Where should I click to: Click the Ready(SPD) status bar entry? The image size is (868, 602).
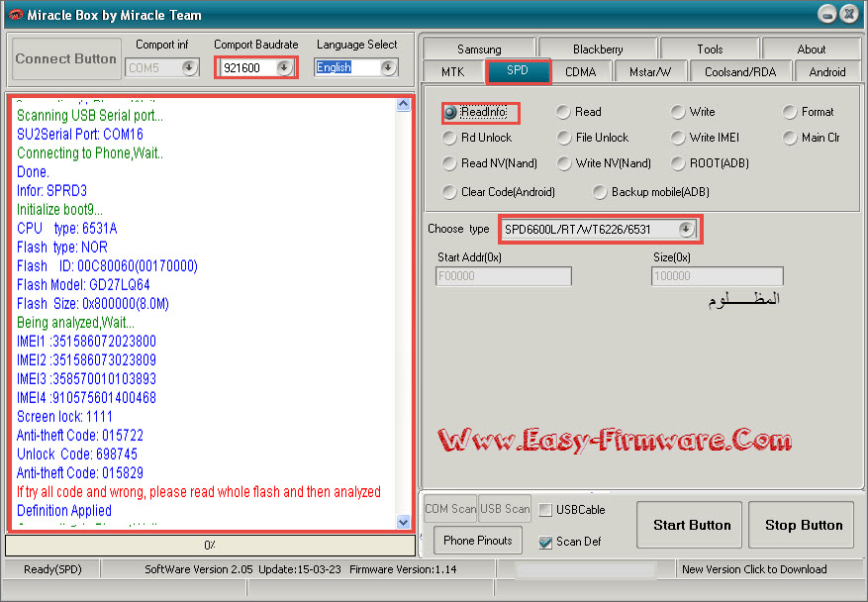point(52,569)
